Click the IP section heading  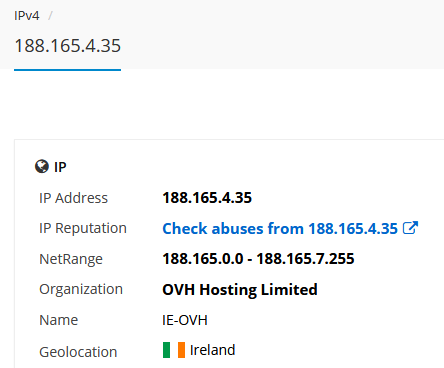[x=60, y=167]
